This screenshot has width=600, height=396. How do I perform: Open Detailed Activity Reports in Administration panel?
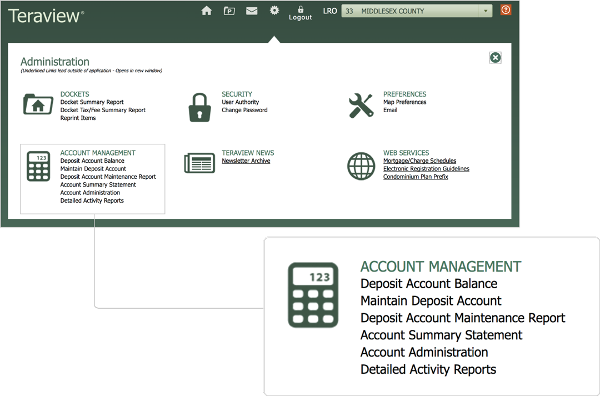pyautogui.click(x=92, y=201)
